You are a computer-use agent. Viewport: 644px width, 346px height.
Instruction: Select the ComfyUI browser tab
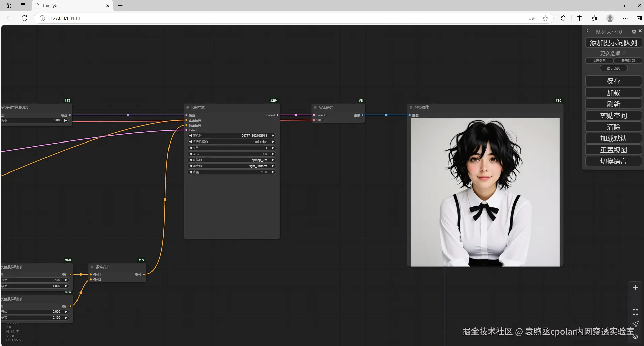pyautogui.click(x=72, y=6)
